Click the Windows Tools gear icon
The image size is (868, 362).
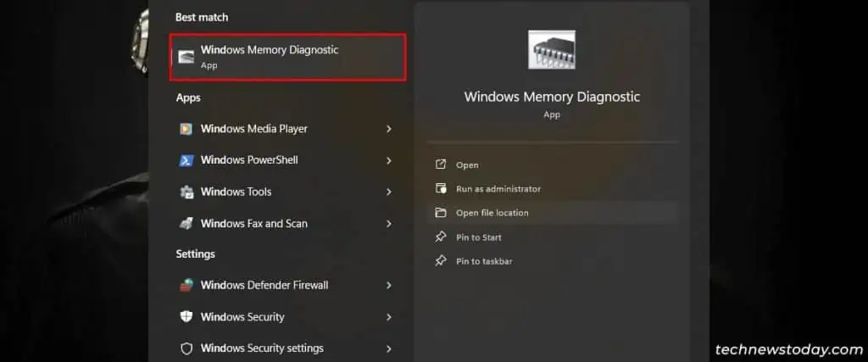coord(186,192)
